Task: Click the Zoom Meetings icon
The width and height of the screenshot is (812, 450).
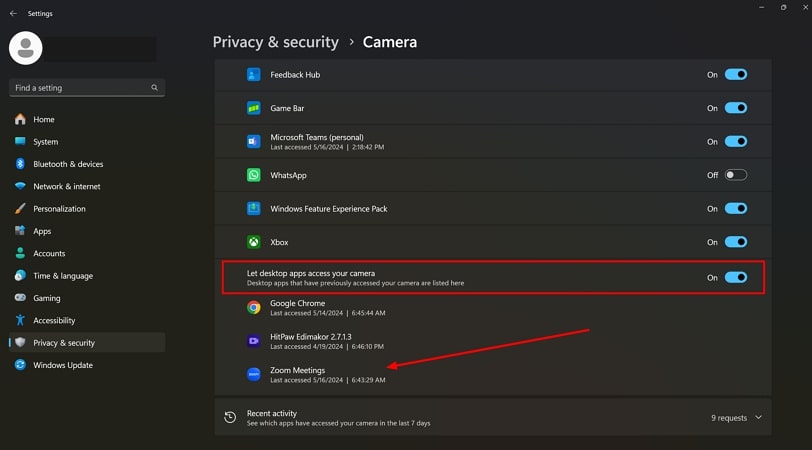Action: click(x=254, y=374)
